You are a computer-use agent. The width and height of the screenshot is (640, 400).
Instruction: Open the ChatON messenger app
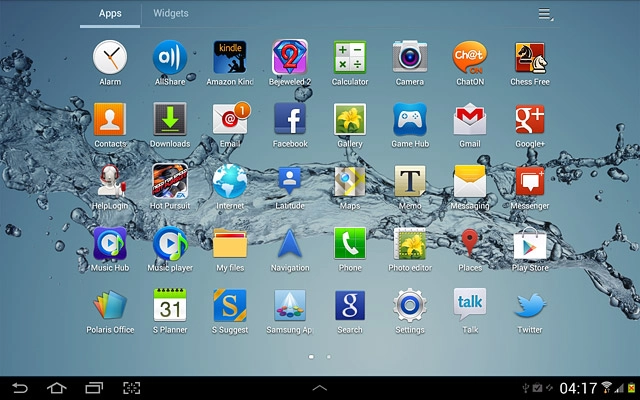[469, 58]
